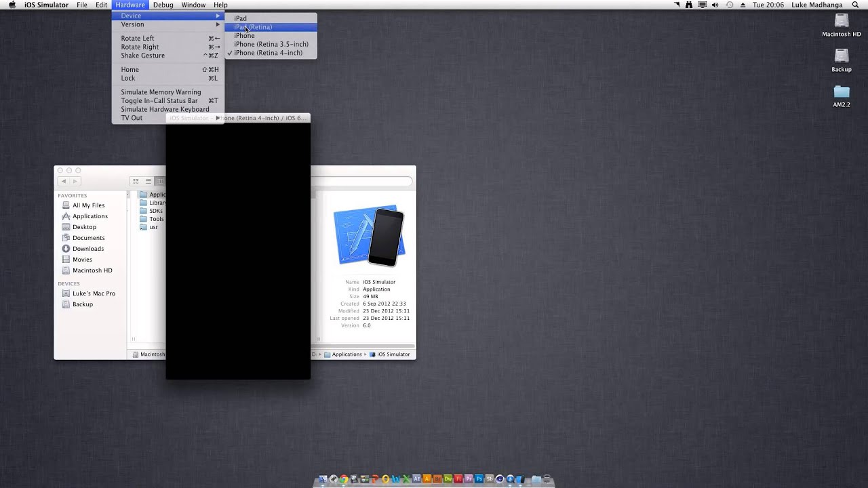Select checked iPhone (Retina 4-inch) device
This screenshot has width=868, height=488.
pos(271,53)
